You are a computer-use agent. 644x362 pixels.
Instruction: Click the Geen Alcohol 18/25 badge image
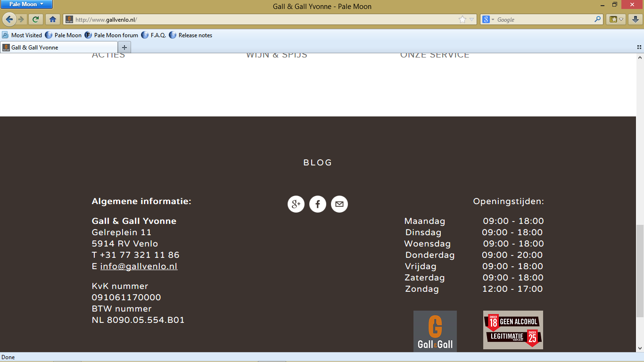513,330
